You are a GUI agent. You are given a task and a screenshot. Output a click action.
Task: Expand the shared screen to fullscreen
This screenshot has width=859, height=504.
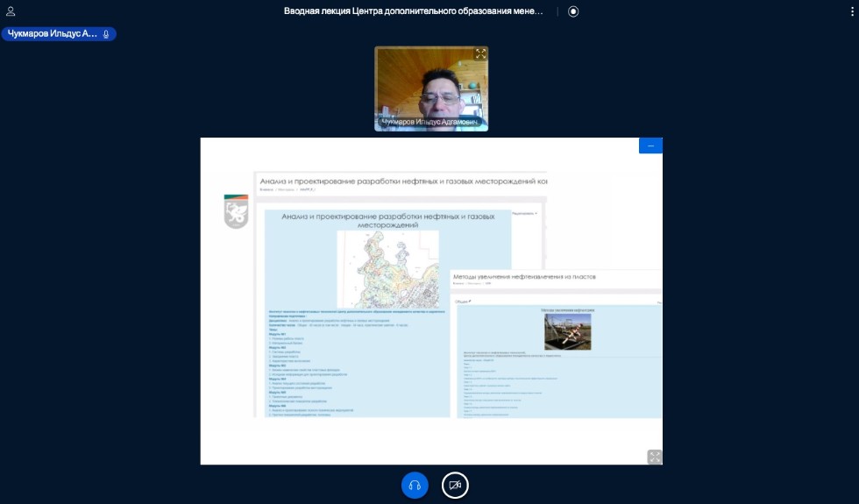[654, 457]
